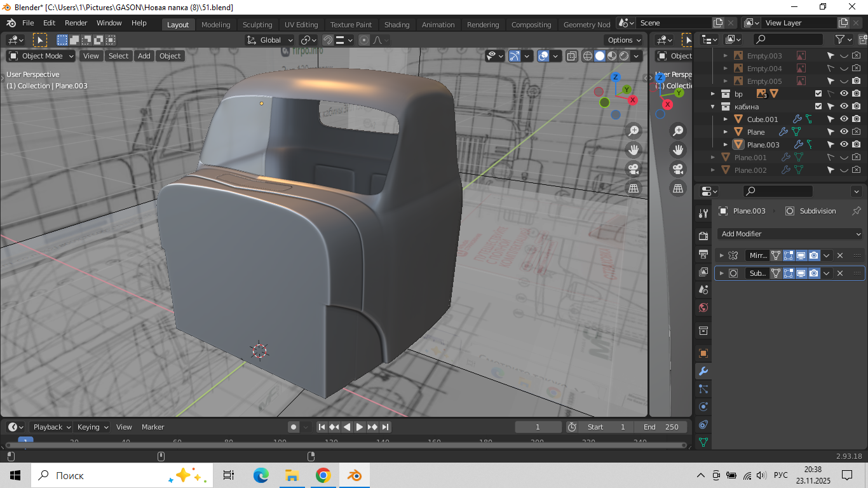
Task: Click the camera view icon in the viewport
Action: pyautogui.click(x=633, y=169)
